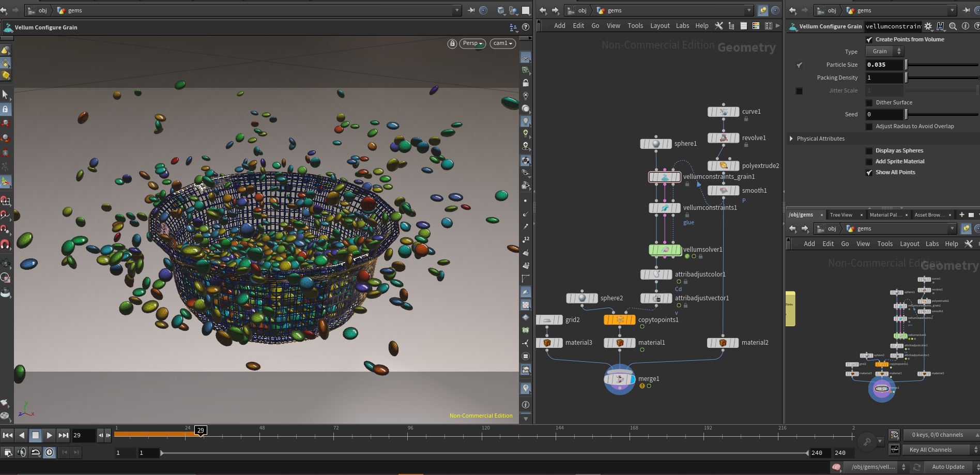The width and height of the screenshot is (980, 475).
Task: Click the obj path segment in main network editor
Action: 577,10
